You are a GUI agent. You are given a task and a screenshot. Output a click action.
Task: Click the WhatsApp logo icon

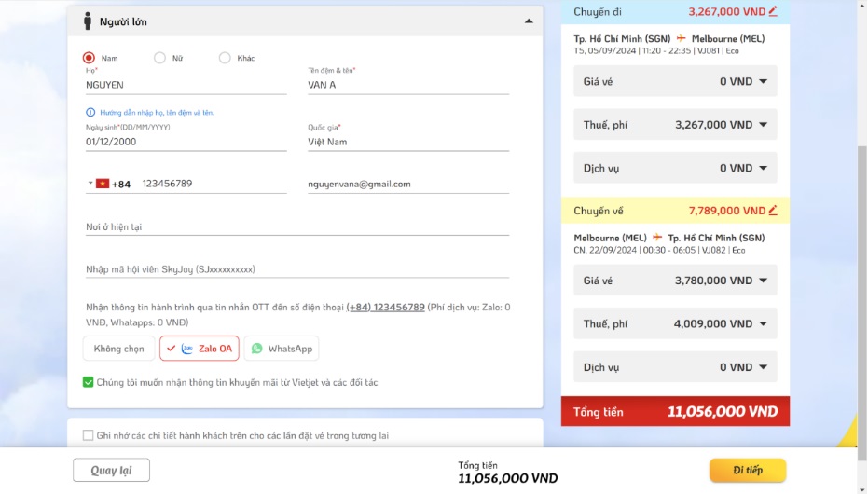point(257,349)
